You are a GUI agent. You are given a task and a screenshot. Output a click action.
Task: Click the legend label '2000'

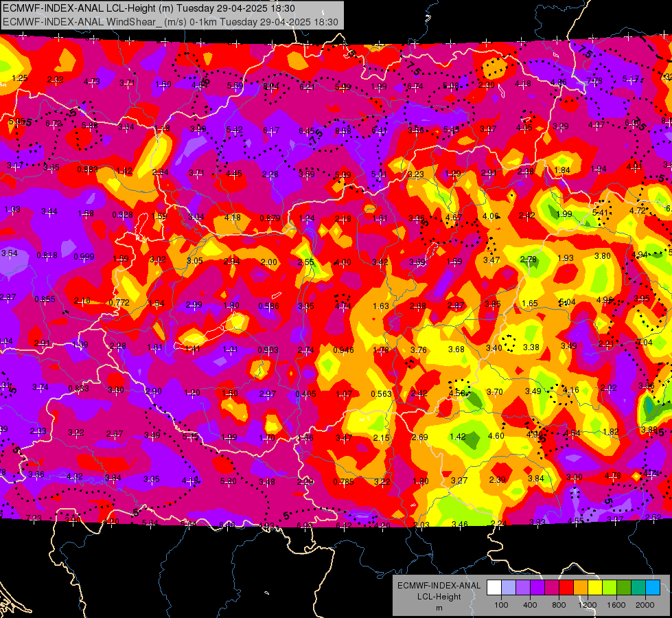(x=645, y=605)
